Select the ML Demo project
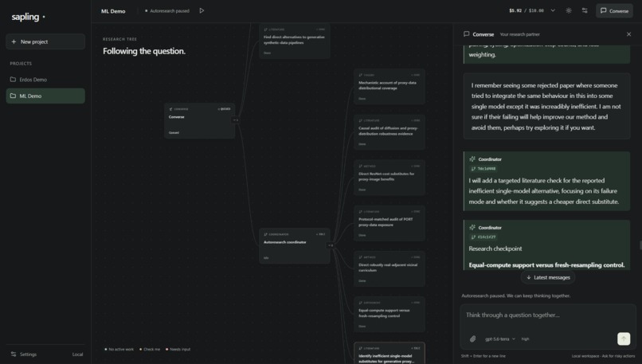642x364 pixels. click(45, 96)
